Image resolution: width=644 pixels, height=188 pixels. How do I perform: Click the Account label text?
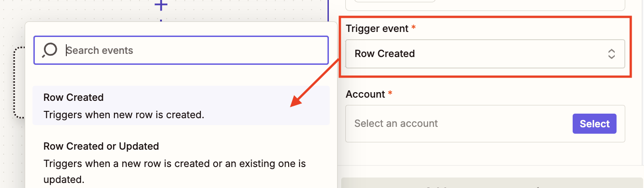tap(365, 94)
